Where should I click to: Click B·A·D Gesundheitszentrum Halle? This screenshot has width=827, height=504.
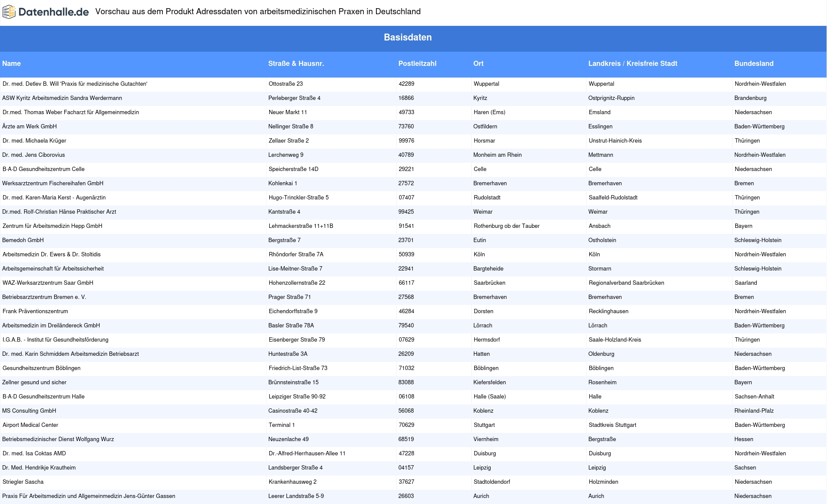(44, 397)
